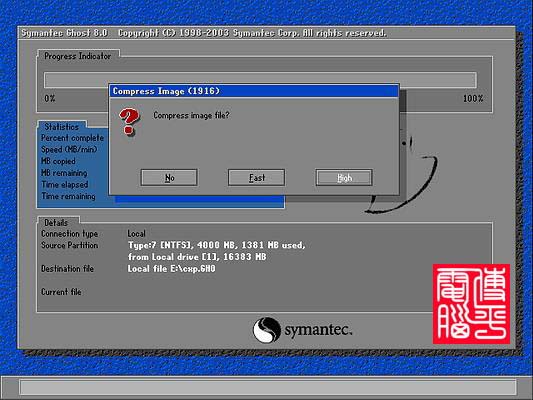This screenshot has height=400, width=533.
Task: Click the red Chinese seal stamp
Action: pyautogui.click(x=471, y=304)
